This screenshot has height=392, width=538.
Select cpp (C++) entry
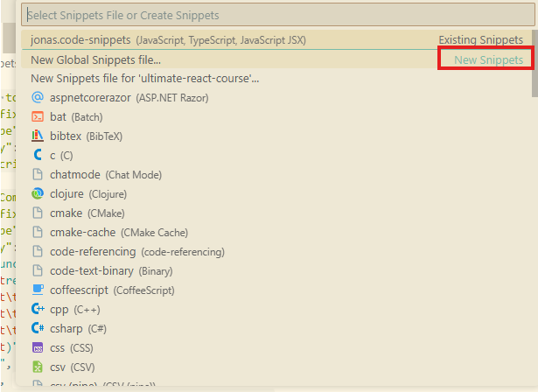[276, 309]
